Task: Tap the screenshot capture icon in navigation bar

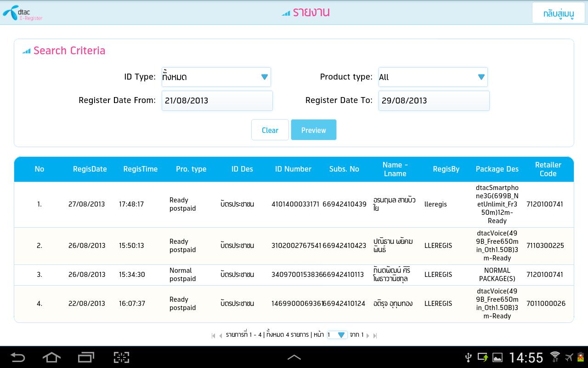Action: point(121,357)
